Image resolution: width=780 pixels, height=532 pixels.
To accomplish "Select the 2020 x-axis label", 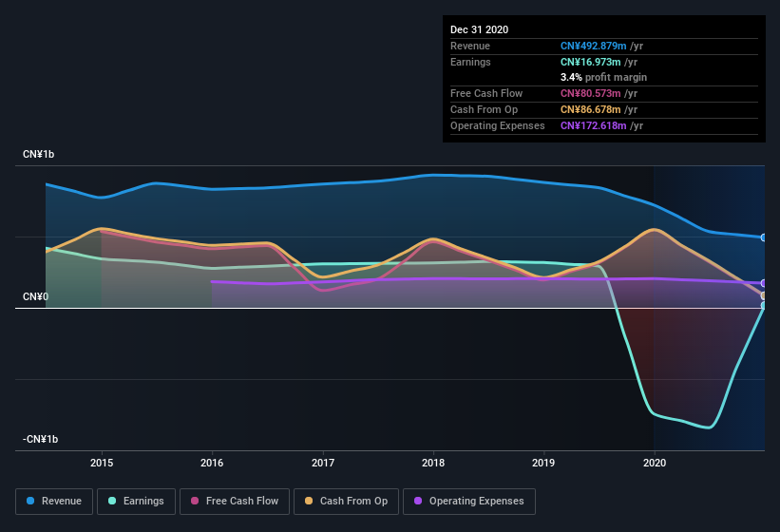I will [655, 463].
